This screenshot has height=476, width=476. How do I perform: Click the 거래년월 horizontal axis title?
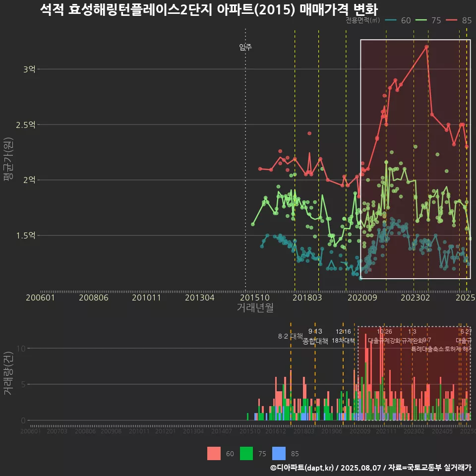(255, 307)
